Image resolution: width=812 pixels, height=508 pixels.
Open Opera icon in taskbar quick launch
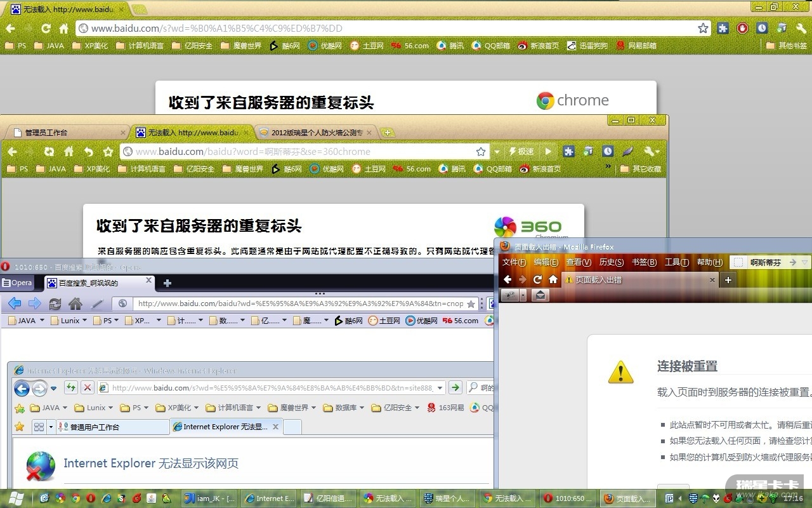(x=91, y=498)
